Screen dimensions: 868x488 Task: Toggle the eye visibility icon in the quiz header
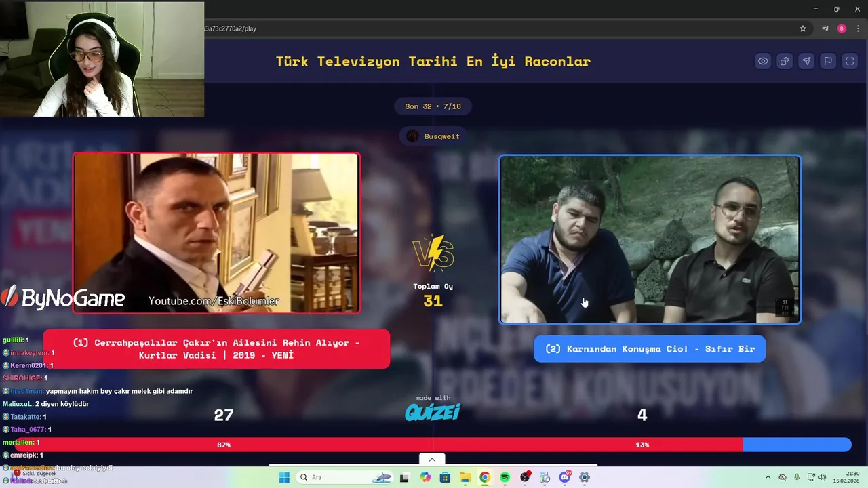[763, 61]
